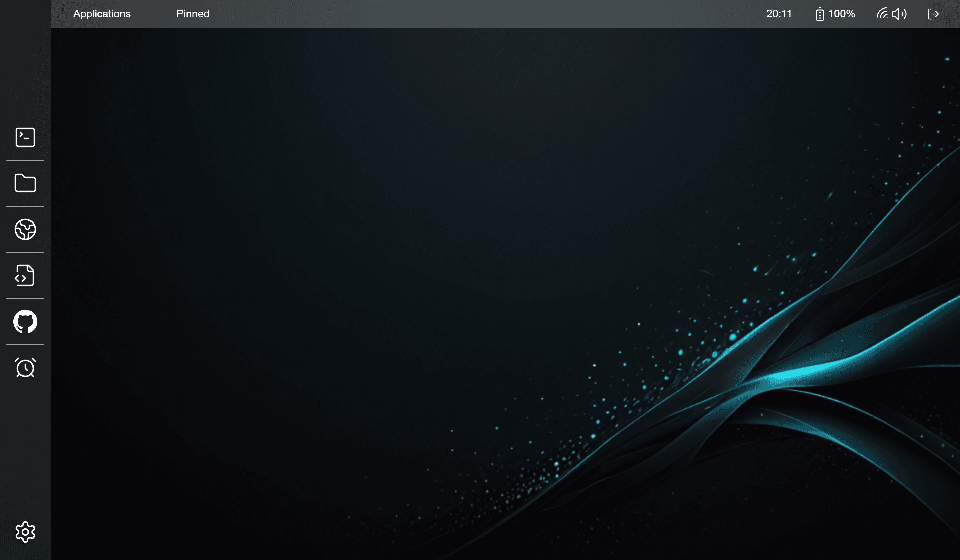Open the web browser globe icon

click(x=25, y=229)
